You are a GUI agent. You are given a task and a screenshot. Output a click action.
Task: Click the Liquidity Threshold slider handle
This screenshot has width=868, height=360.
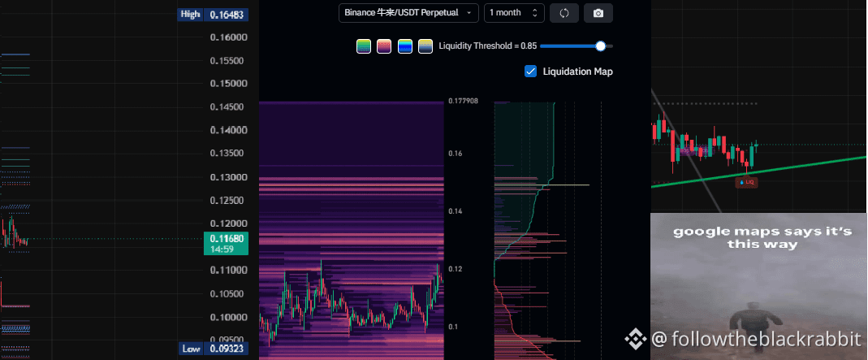point(601,46)
